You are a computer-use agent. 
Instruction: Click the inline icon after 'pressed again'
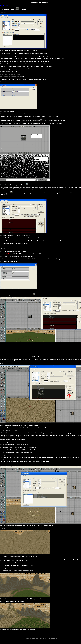(x=11, y=192)
